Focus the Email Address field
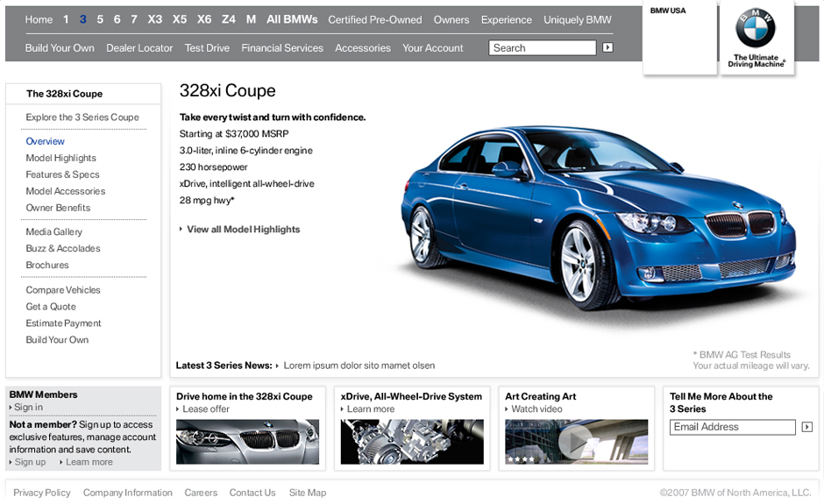The width and height of the screenshot is (824, 504). click(733, 427)
